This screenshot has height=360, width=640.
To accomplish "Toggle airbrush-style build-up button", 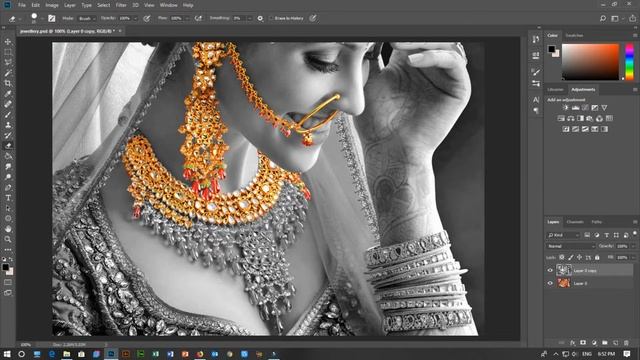I will point(199,18).
